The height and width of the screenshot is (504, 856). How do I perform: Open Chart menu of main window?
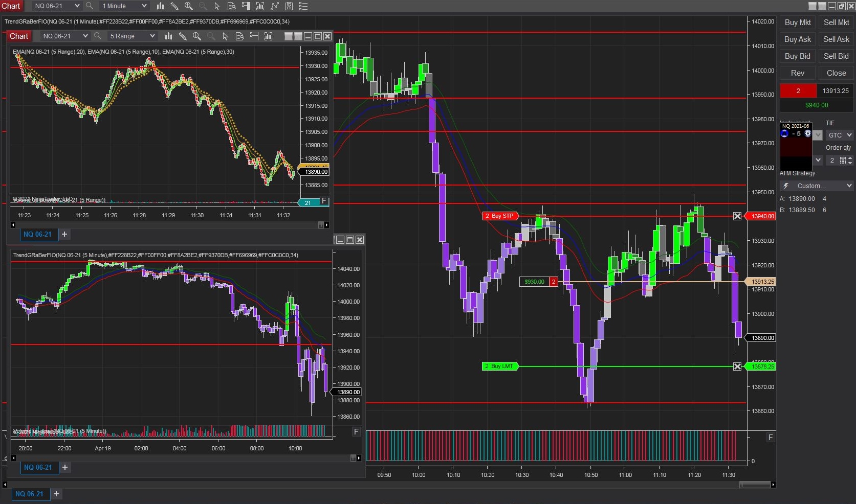click(11, 6)
